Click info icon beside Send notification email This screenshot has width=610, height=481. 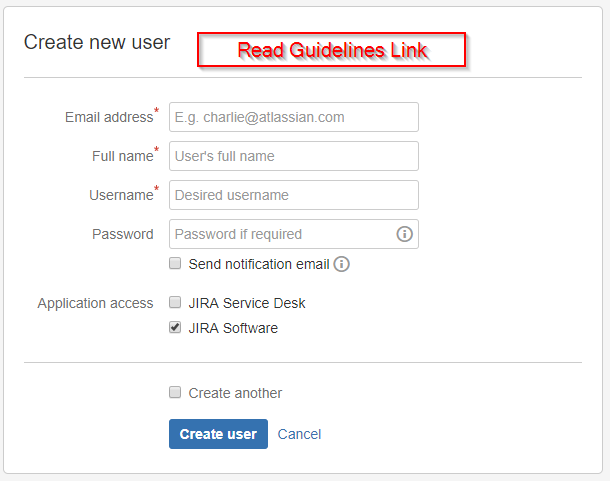coord(342,264)
